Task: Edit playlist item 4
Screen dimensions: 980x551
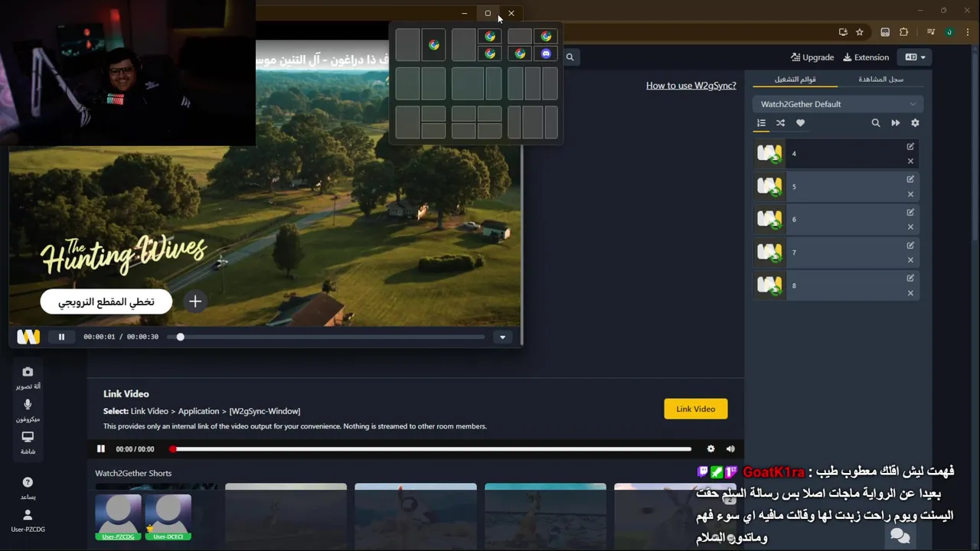Action: pos(910,146)
